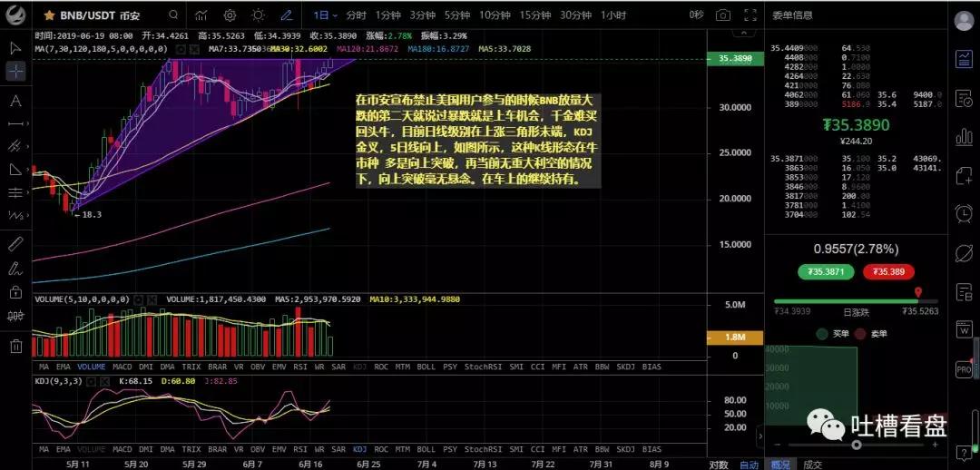Screen dimensions: 980x470
Task: Open the chart indicators icon in top toolbar
Action: (x=201, y=15)
